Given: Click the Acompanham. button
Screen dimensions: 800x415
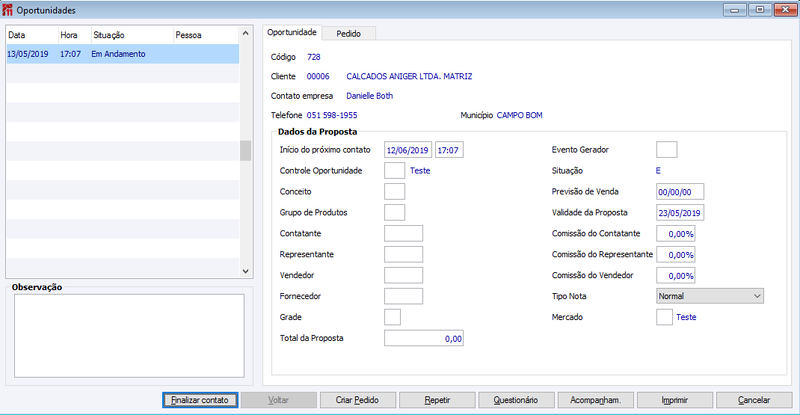Looking at the screenshot, I should pyautogui.click(x=595, y=400).
